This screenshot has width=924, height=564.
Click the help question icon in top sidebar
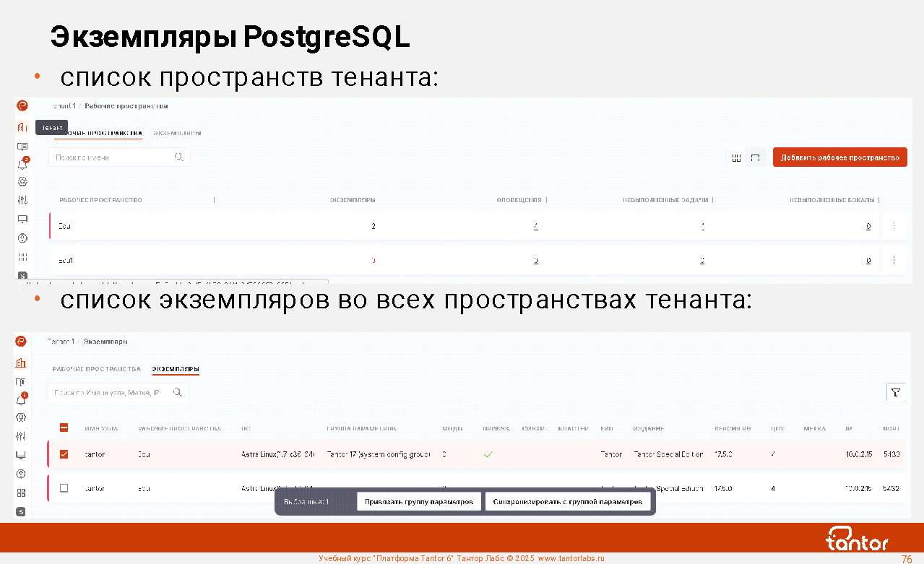click(x=22, y=238)
